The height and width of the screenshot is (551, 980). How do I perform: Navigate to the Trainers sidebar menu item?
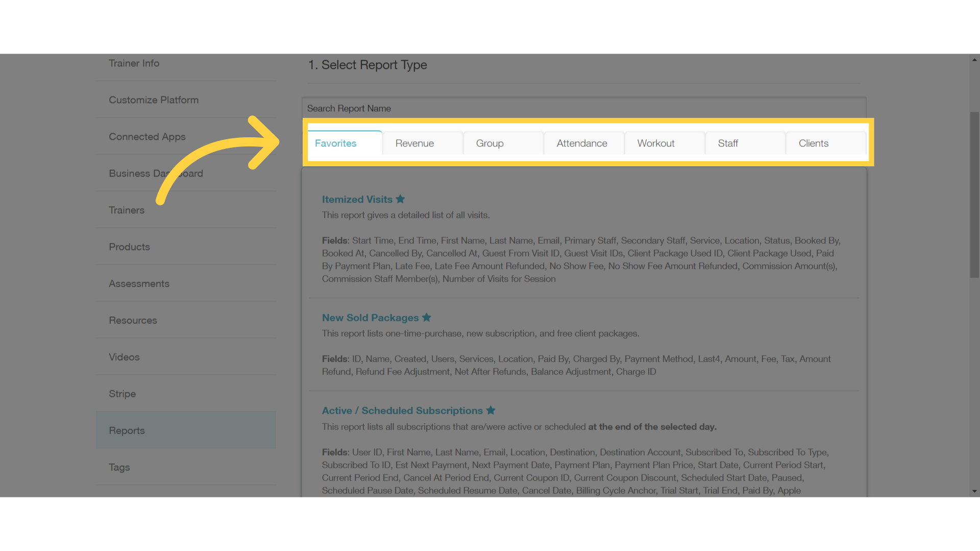tap(126, 210)
